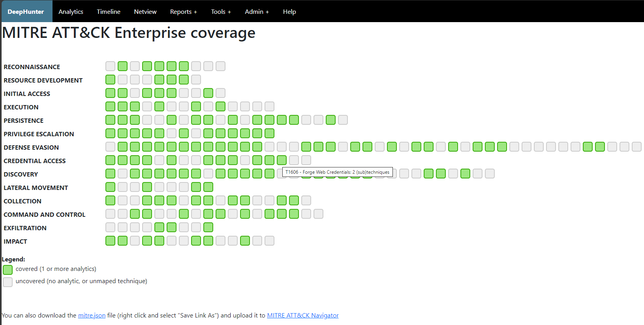Select last square in EXFILTRATION row

point(208,227)
